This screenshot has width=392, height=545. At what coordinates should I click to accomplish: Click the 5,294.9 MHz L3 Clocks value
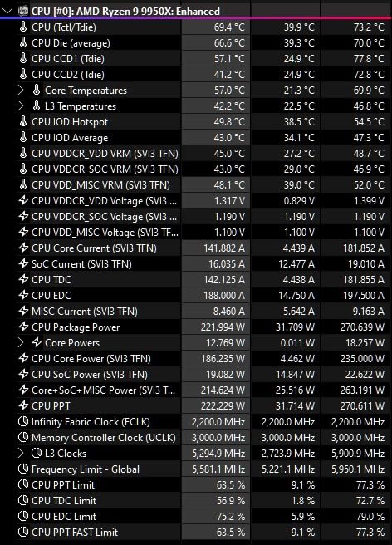click(218, 454)
